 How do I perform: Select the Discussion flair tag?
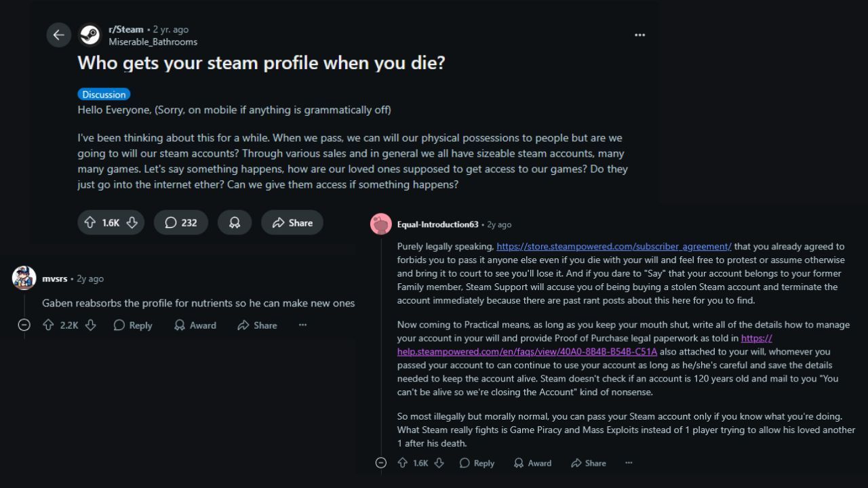point(104,94)
